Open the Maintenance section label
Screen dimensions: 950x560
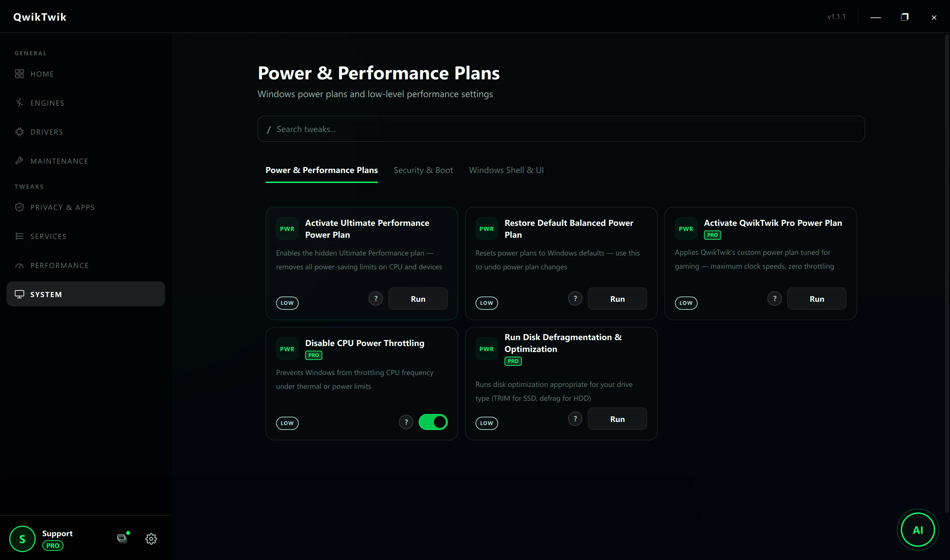(x=59, y=161)
